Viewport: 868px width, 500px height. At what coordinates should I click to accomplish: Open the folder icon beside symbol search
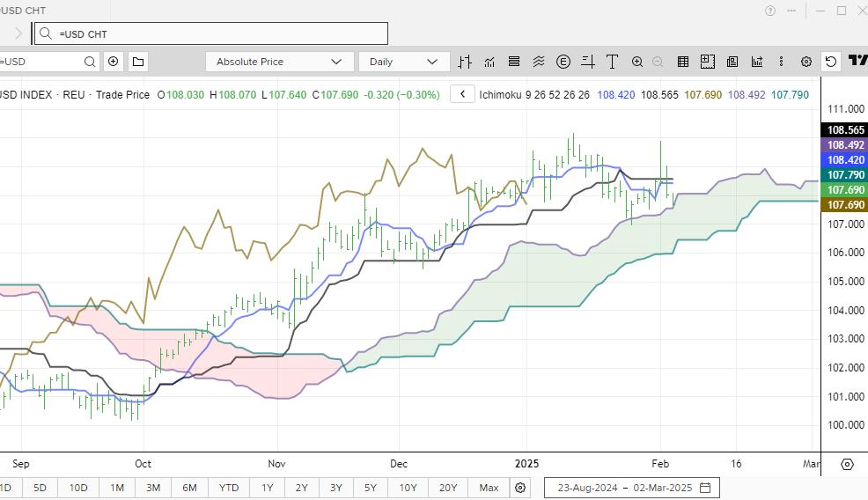138,62
